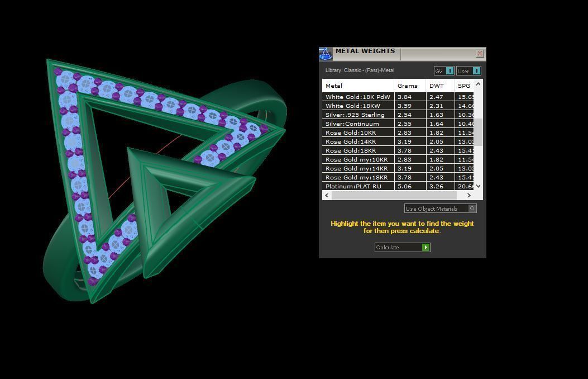Click the vertical scrollbar thumb in metal list
The image size is (588, 379).
(478, 132)
